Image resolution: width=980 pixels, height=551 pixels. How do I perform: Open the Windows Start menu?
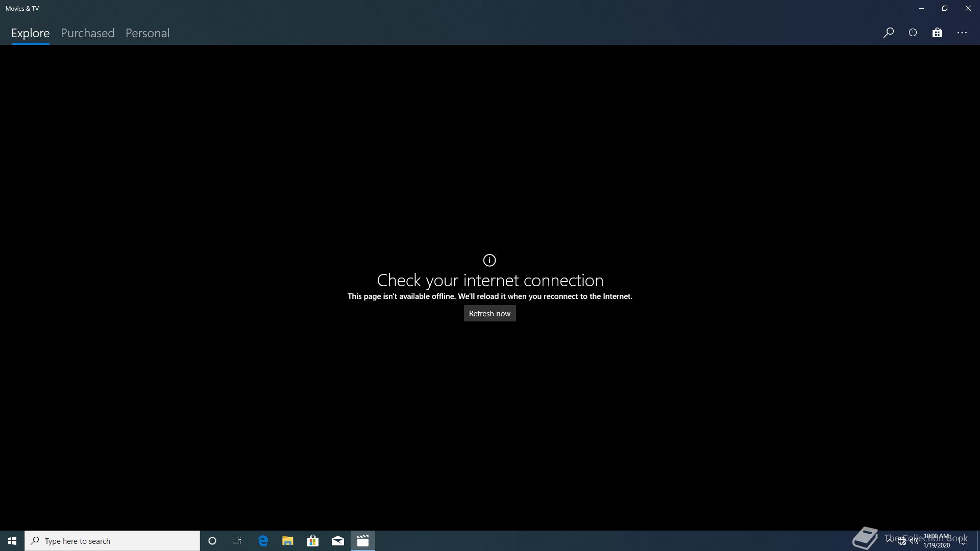pos(12,541)
